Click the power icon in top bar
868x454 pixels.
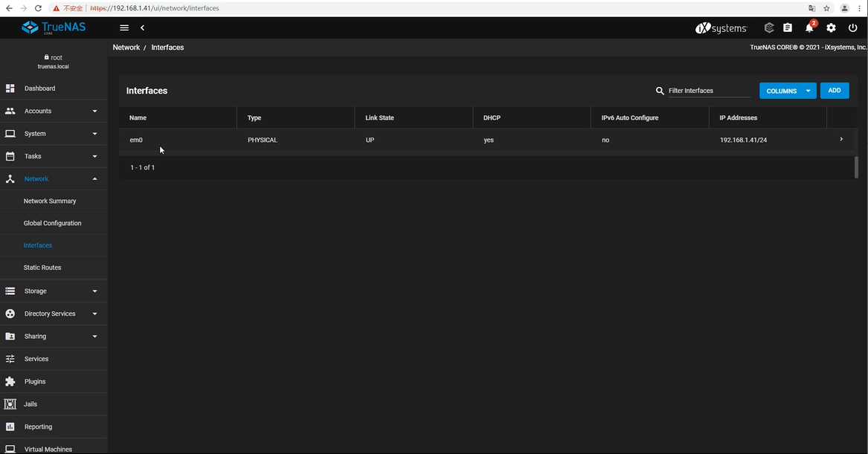(852, 27)
